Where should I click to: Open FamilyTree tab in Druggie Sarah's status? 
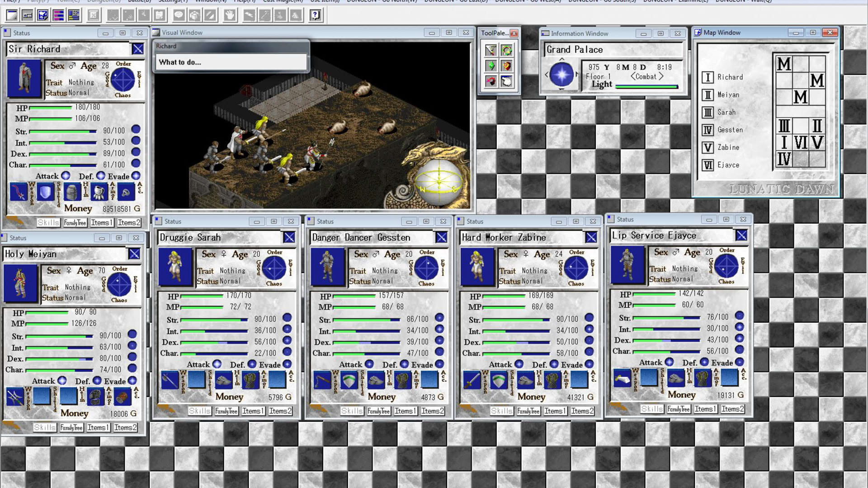[x=226, y=411]
